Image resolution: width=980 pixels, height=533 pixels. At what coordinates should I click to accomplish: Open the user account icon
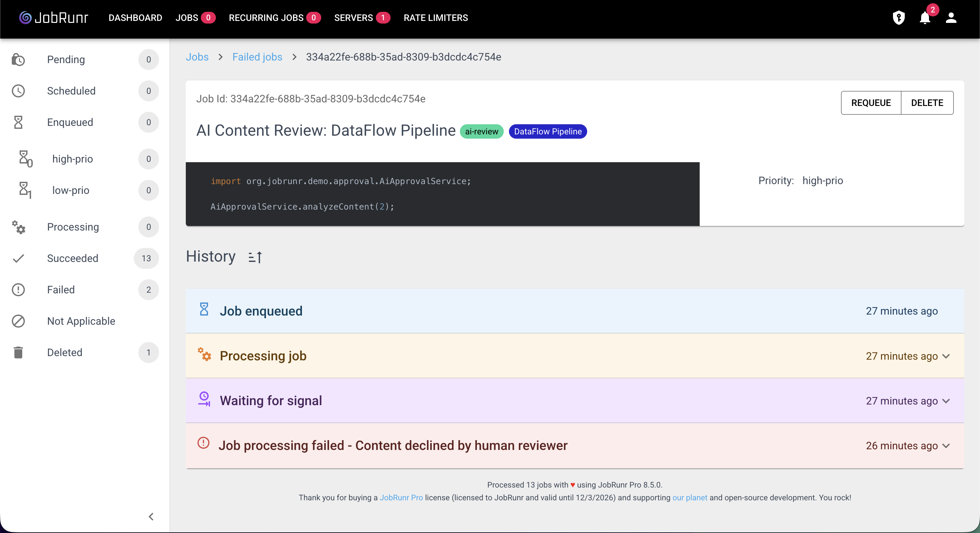point(951,18)
